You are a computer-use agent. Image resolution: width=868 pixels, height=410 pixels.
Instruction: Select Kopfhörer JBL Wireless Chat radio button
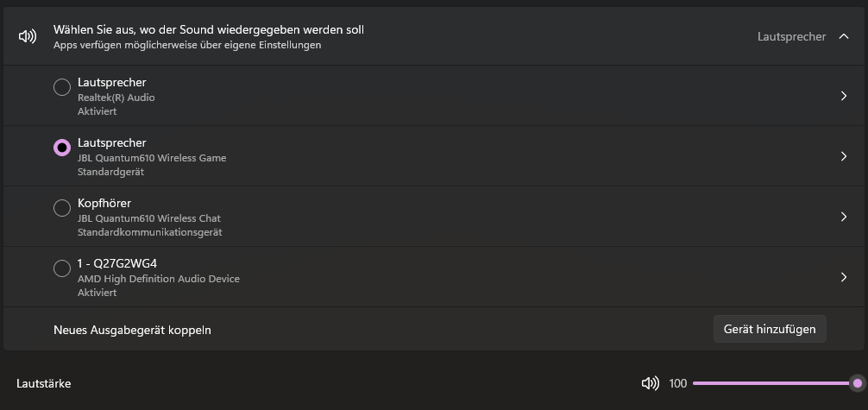pos(62,208)
